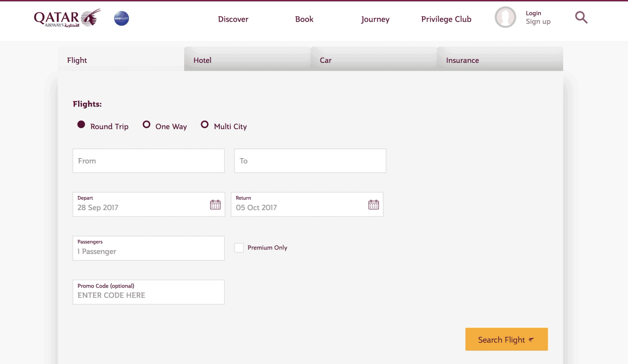Image resolution: width=628 pixels, height=364 pixels.
Task: Open the Depart date calendar icon
Action: pos(215,204)
